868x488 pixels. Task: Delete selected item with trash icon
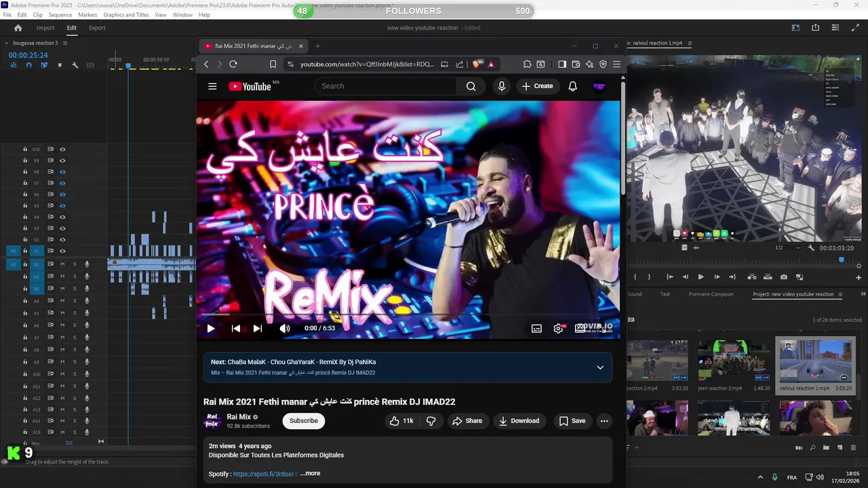coord(853,448)
